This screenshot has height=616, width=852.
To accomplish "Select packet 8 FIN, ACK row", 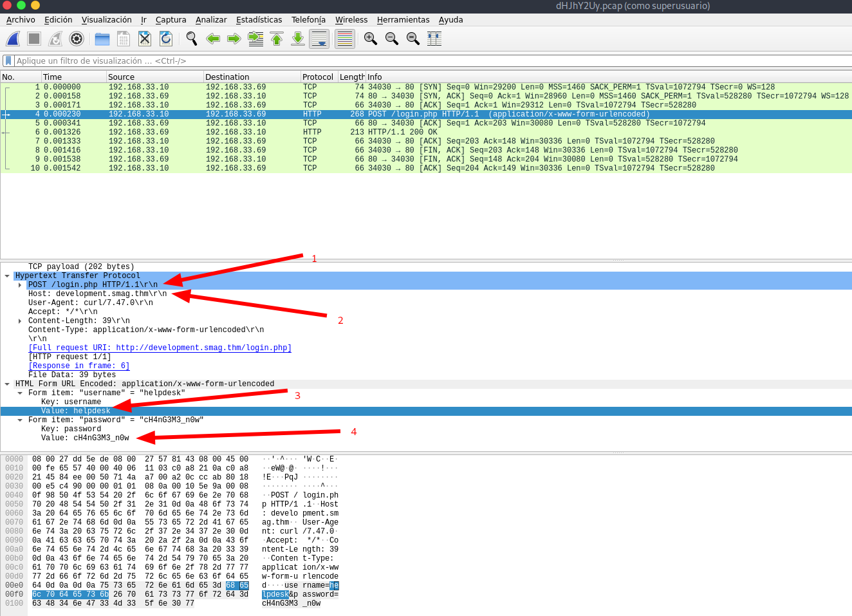I will 426,150.
